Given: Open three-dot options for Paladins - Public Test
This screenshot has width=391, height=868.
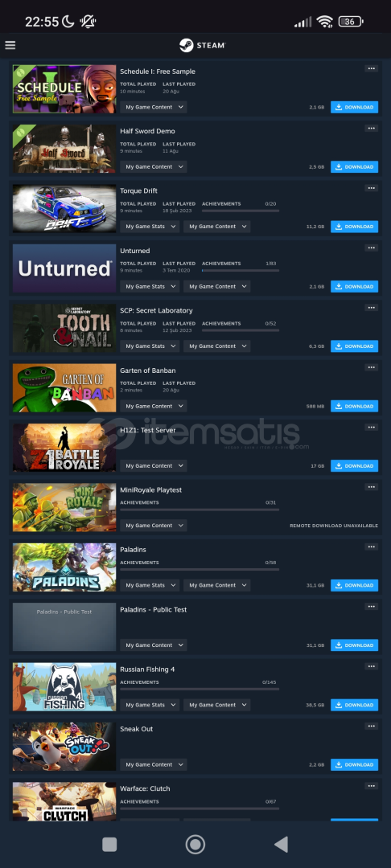Looking at the screenshot, I should [x=371, y=606].
